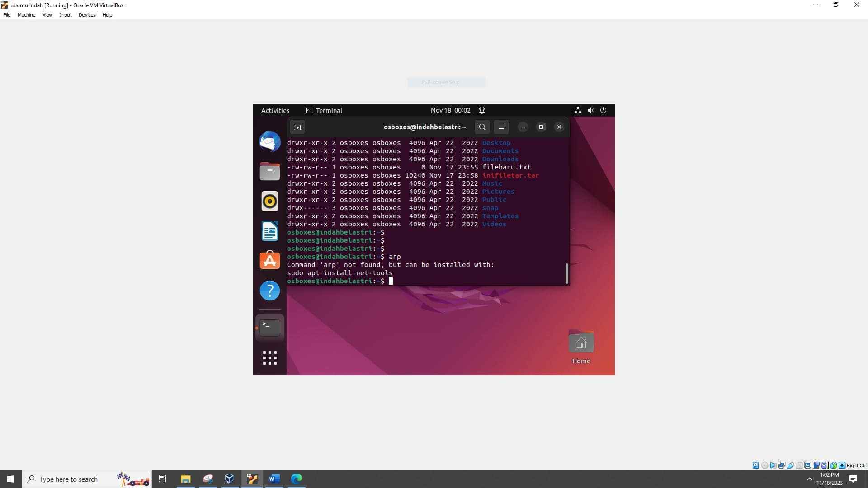Select 'sudo apt install net-tools' text

[340, 273]
